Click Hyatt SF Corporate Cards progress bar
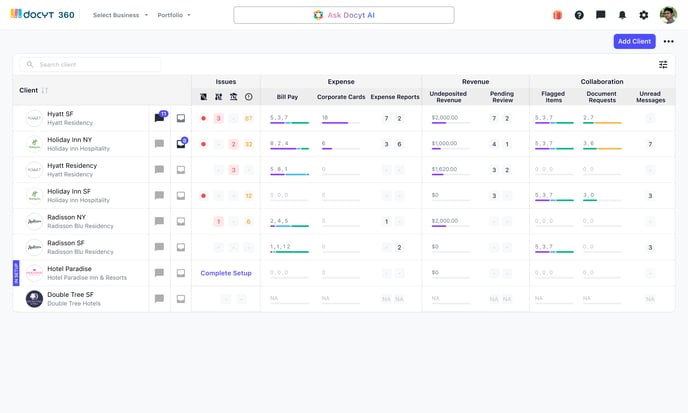The height and width of the screenshot is (413, 688). [340, 123]
